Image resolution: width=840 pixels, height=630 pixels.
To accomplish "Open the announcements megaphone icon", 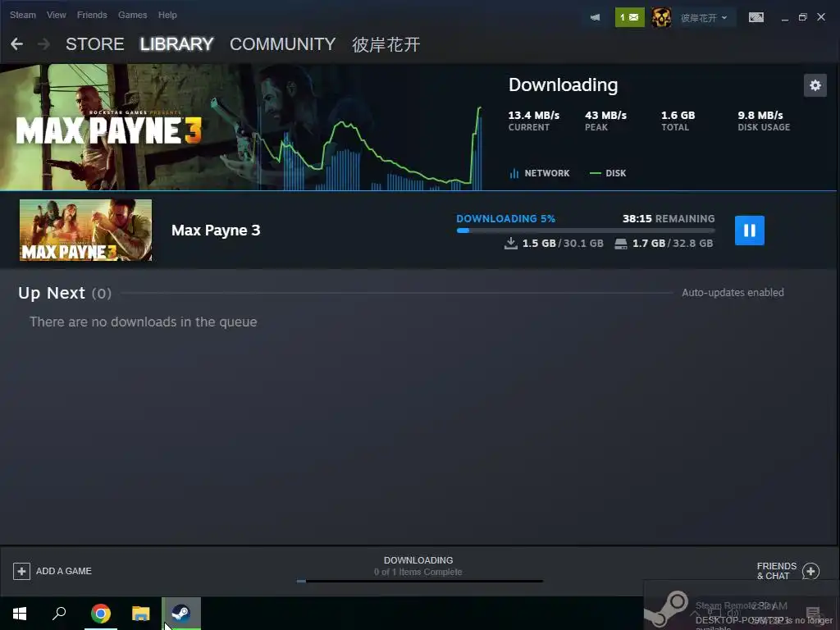I will [595, 17].
